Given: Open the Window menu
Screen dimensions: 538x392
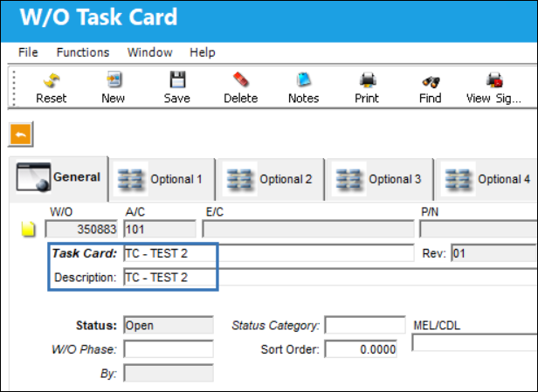Looking at the screenshot, I should (149, 52).
